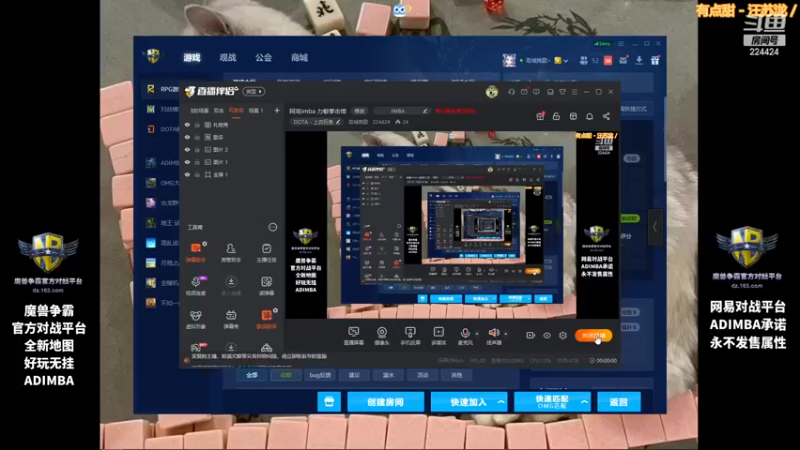This screenshot has width=800, height=450.
Task: Open the 工具箱 more options circle
Action: (273, 227)
